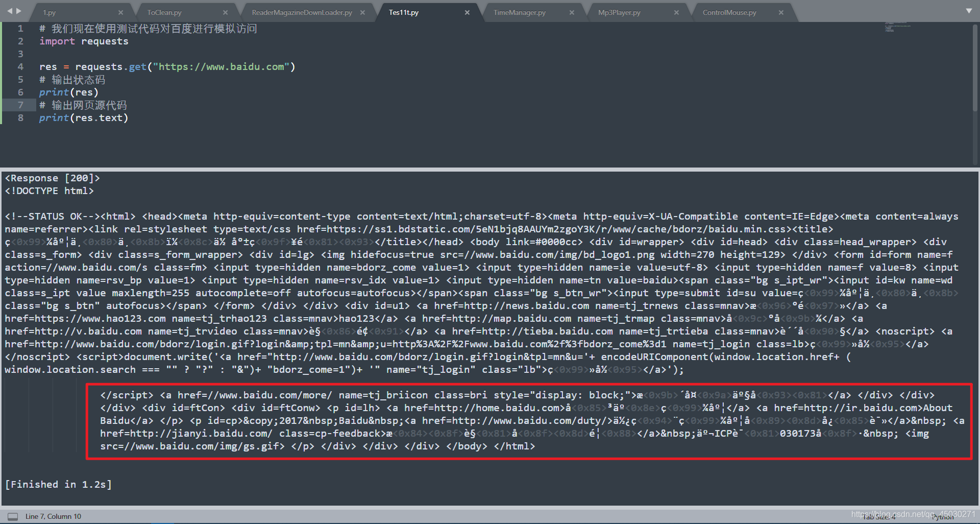Viewport: 980px width, 524px height.
Task: Open the Tab Size: 4 selector
Action: [879, 517]
